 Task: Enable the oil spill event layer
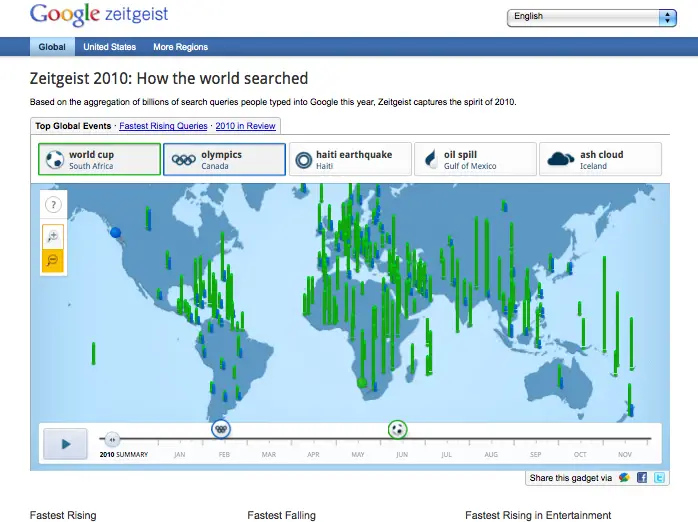click(474, 159)
